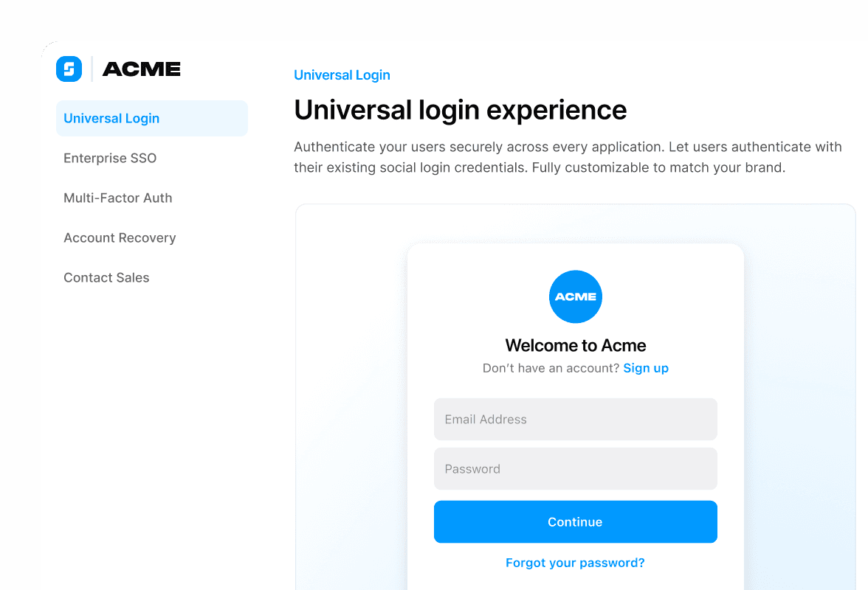Follow the Sign up link

pos(645,368)
